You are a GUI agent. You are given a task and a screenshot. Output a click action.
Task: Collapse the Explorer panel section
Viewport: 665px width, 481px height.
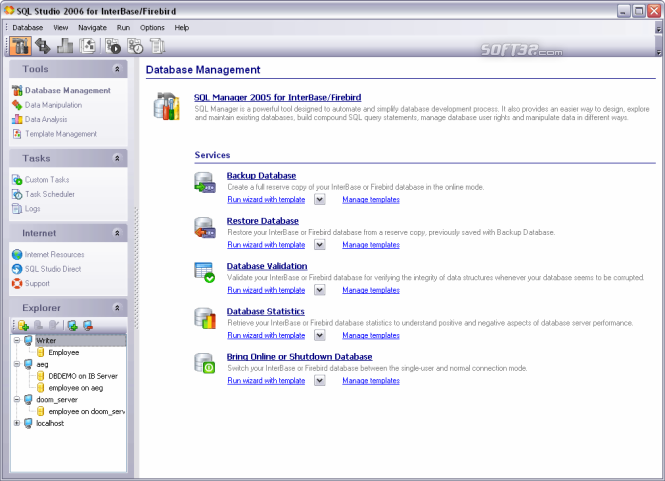[x=117, y=308]
